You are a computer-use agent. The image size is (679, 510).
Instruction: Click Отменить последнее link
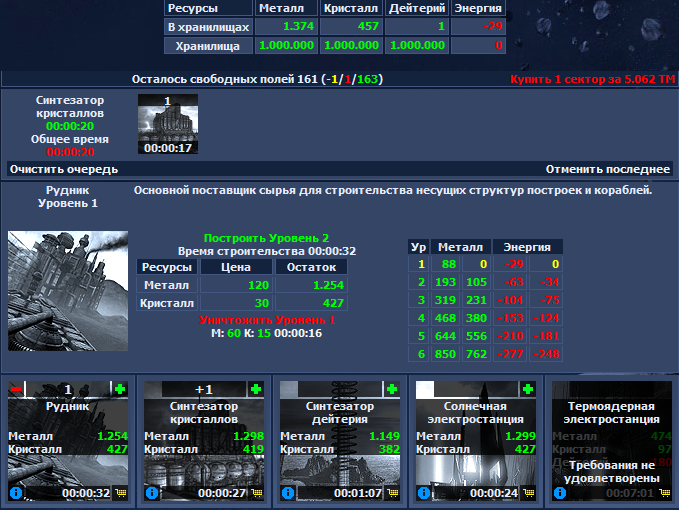[x=608, y=169]
